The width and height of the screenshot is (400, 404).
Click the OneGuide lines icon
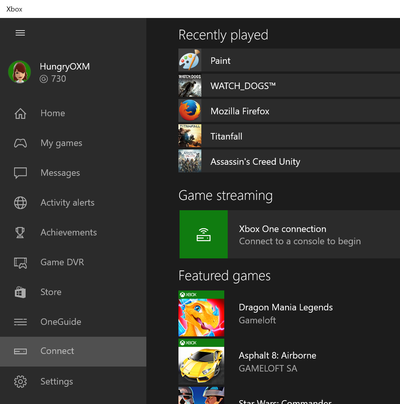tap(20, 322)
